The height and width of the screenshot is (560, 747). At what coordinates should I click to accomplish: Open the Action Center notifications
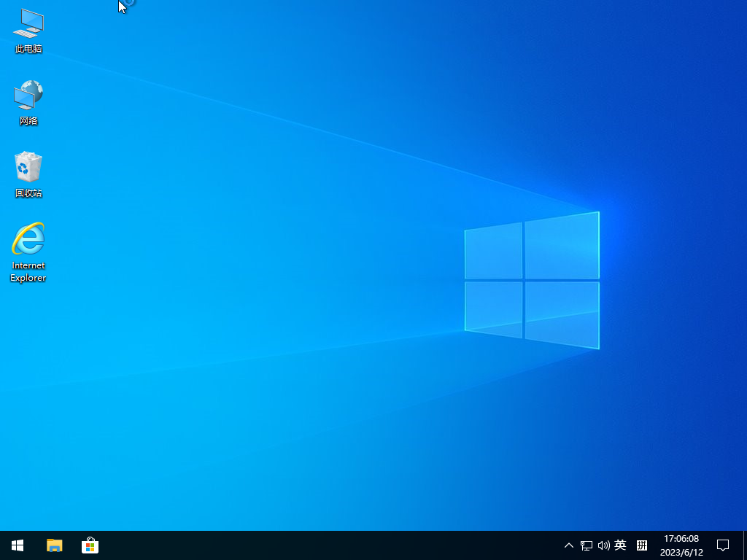[722, 545]
